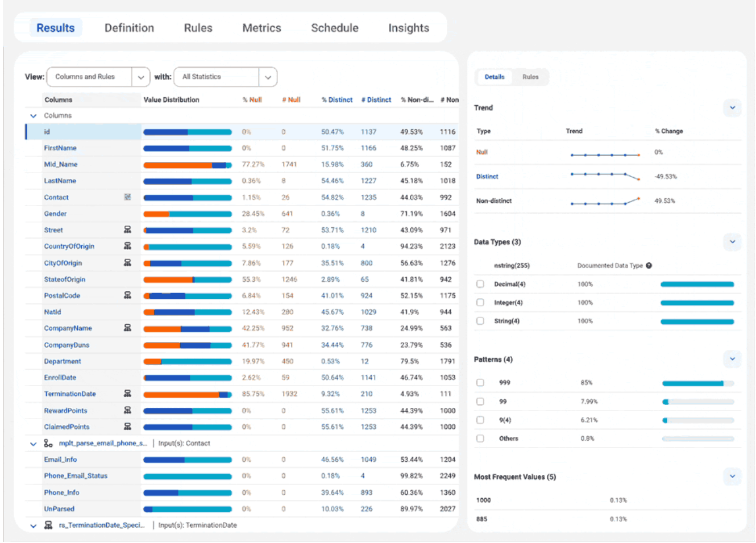The width and height of the screenshot is (756, 543).
Task: Sort by the % Distinct column header
Action: pyautogui.click(x=337, y=100)
